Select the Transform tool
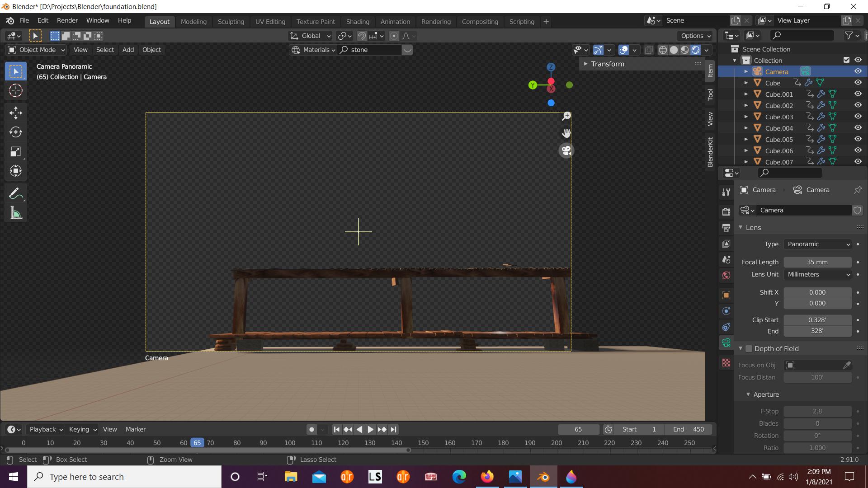868x488 pixels. (x=16, y=171)
